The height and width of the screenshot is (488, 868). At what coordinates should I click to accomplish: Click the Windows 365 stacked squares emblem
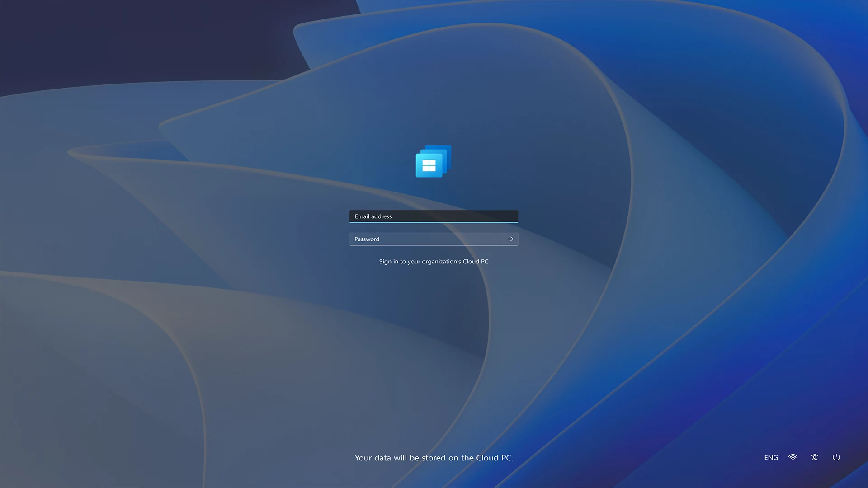pyautogui.click(x=433, y=162)
